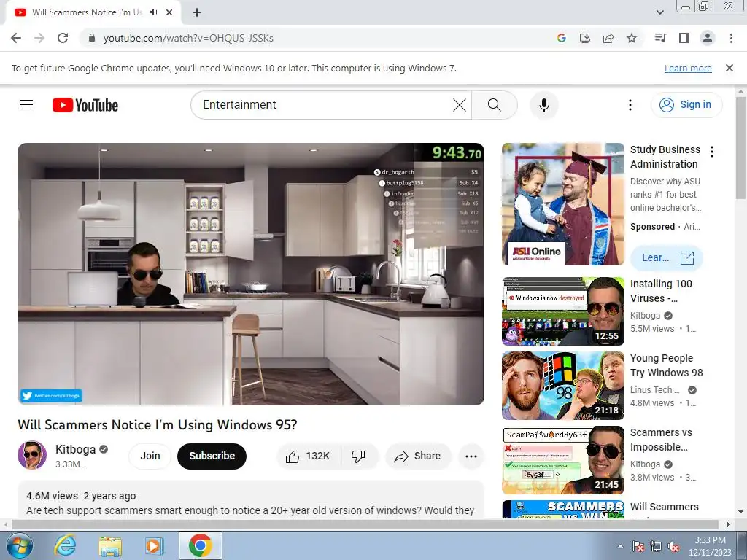Click Scammers vs Impossible title
Image resolution: width=747 pixels, height=560 pixels.
[x=661, y=440]
